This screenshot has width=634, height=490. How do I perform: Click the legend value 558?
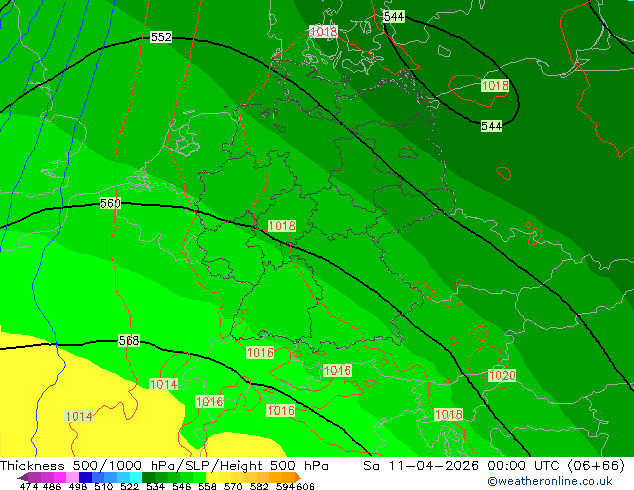[x=207, y=486]
